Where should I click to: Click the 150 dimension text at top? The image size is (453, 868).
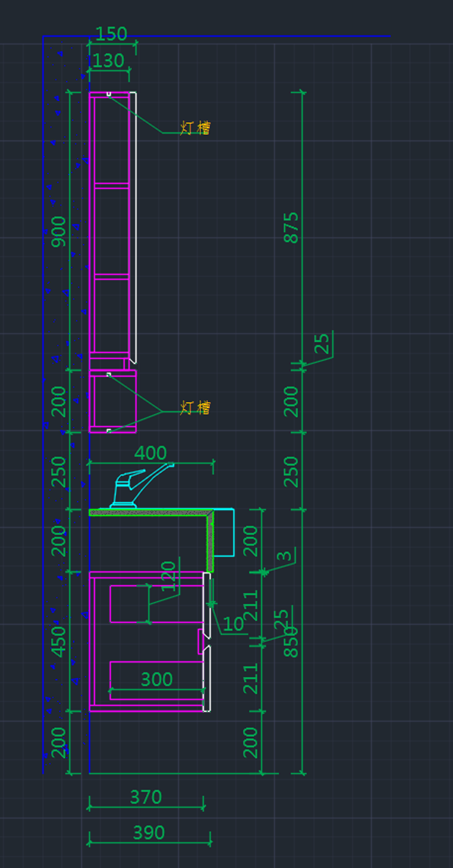pyautogui.click(x=111, y=34)
